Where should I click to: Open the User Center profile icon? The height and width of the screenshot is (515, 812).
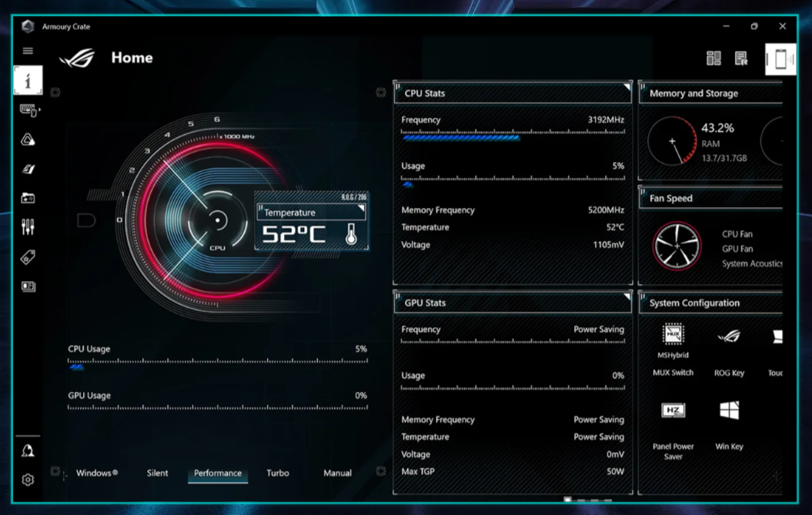point(28,451)
